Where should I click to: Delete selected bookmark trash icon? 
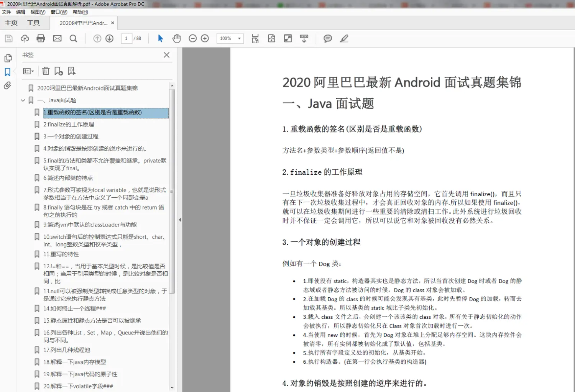pyautogui.click(x=46, y=71)
